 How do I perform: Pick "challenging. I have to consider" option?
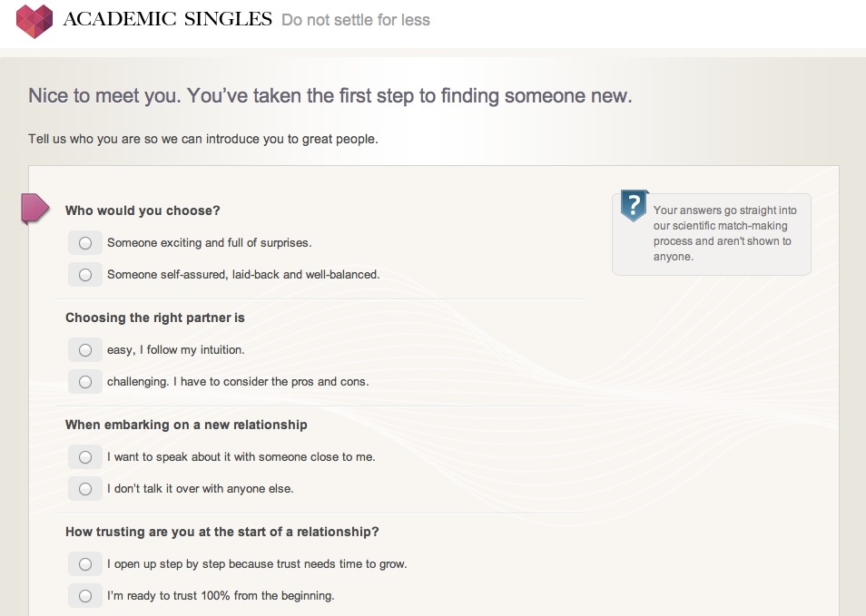(85, 382)
